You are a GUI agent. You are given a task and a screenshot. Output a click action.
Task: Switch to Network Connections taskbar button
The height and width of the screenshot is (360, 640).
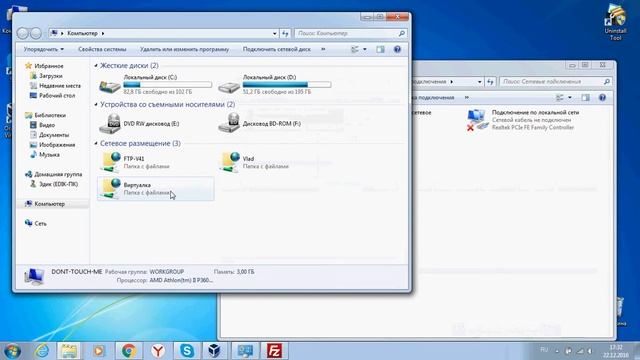point(245,351)
